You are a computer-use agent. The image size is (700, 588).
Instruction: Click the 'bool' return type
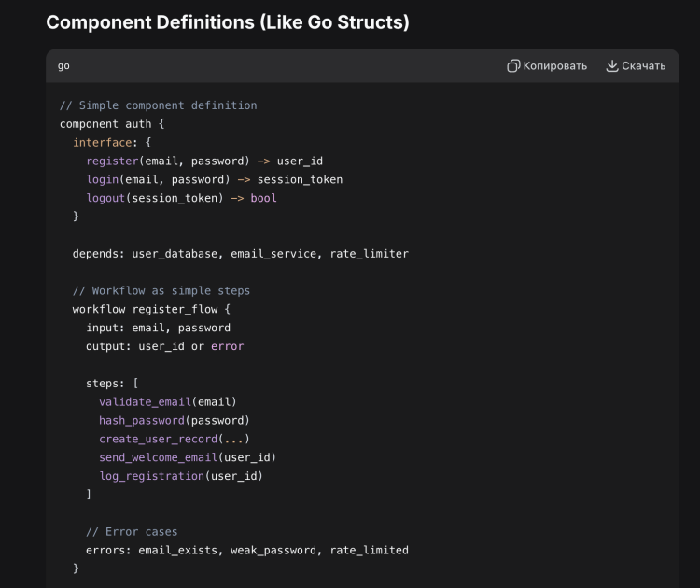(x=263, y=198)
